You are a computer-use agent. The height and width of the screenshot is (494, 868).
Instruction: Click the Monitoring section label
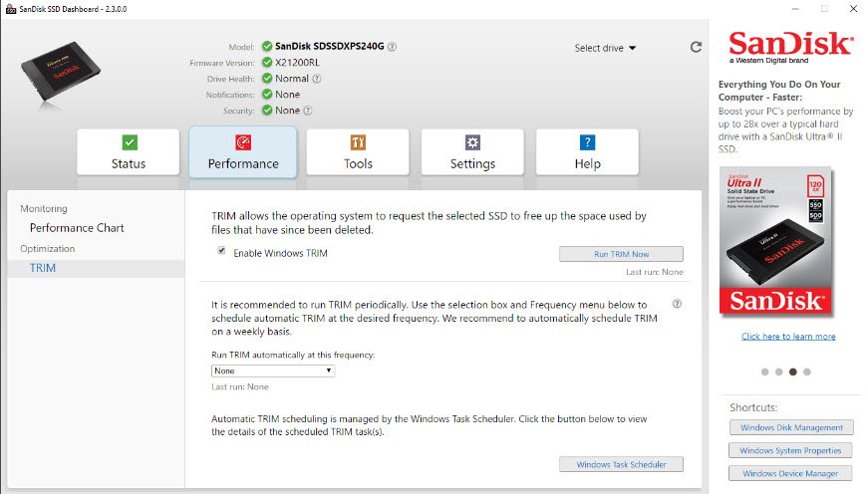click(44, 208)
